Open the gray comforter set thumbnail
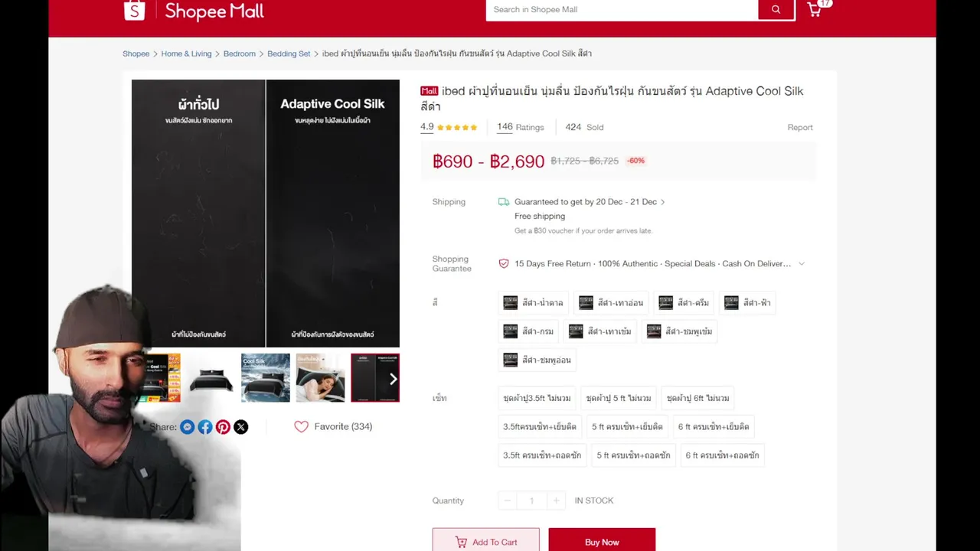This screenshot has height=551, width=980. [x=211, y=378]
